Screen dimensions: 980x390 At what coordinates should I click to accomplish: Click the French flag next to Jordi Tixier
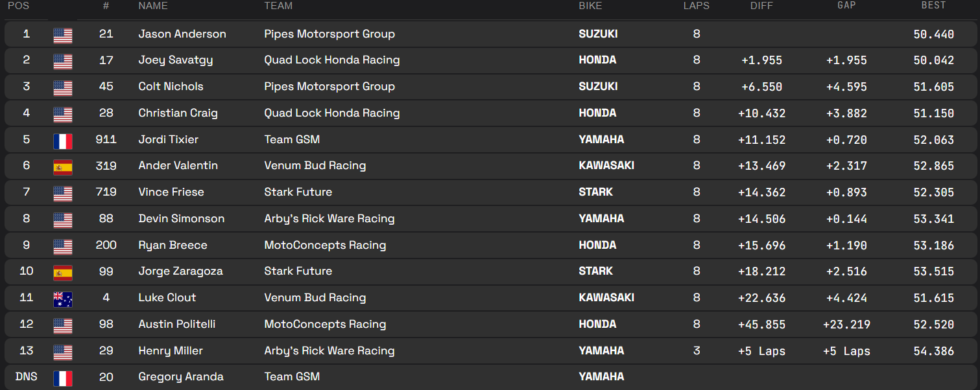pyautogui.click(x=63, y=141)
